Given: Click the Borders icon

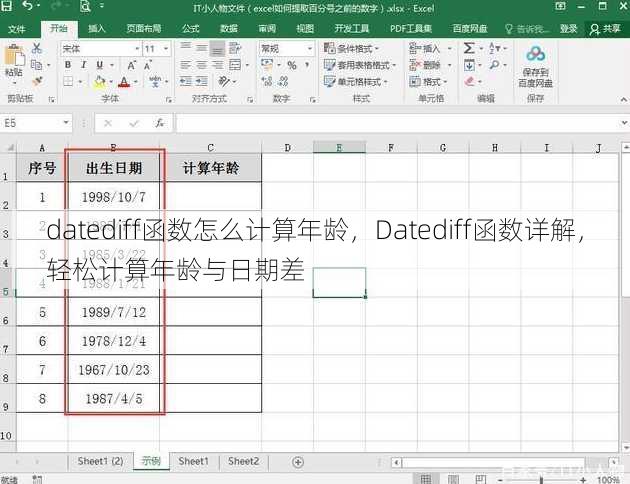Looking at the screenshot, I should pos(68,82).
